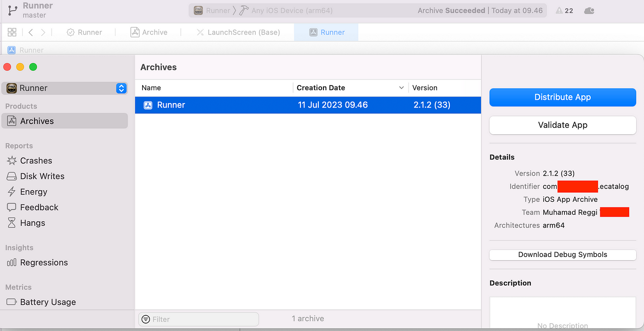Switch to the Archive tab in Xcode

[149, 32]
